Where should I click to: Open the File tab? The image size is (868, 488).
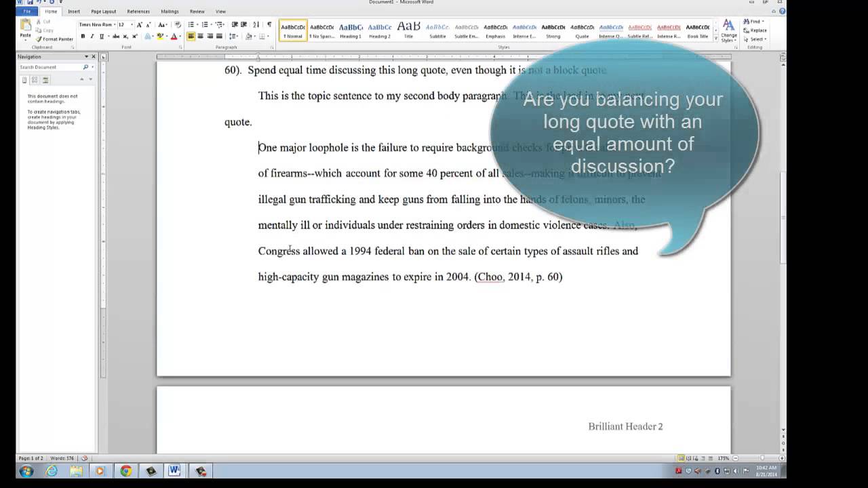click(27, 12)
